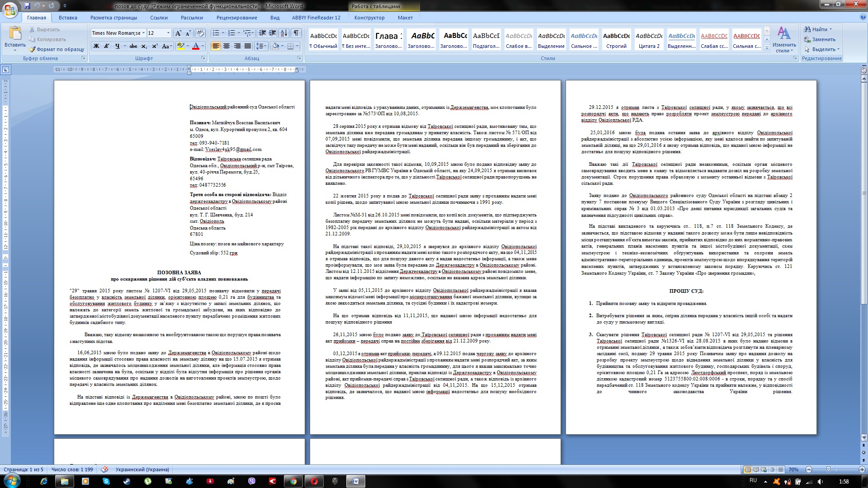Click Заменить (Replace) button
This screenshot has height=488, width=868.
(820, 39)
